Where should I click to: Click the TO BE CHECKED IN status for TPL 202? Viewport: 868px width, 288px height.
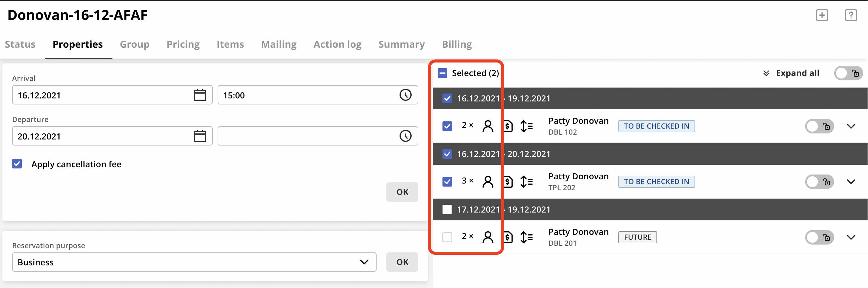656,182
